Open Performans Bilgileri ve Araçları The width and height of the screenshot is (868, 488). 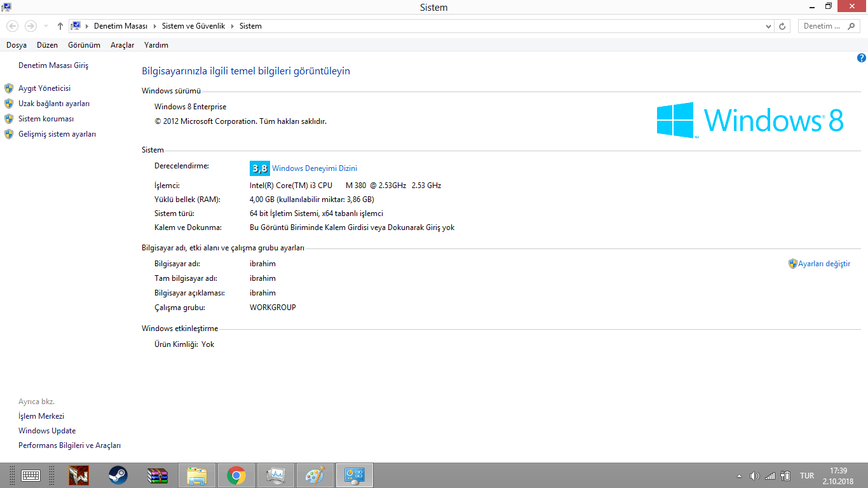(69, 445)
